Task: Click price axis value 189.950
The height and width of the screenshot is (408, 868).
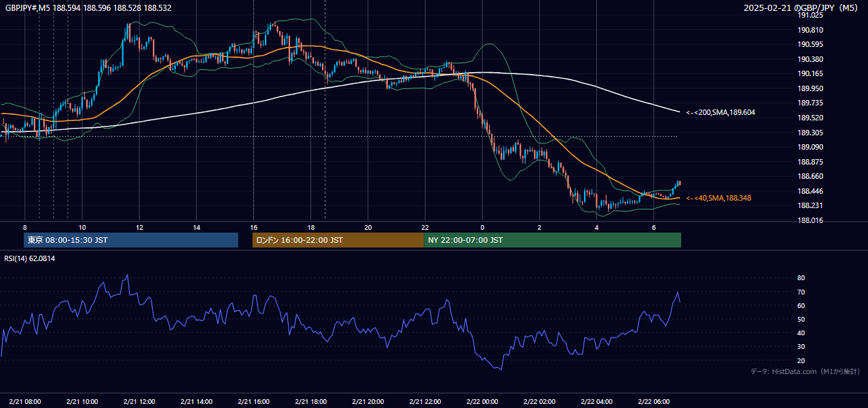Action: pos(810,88)
